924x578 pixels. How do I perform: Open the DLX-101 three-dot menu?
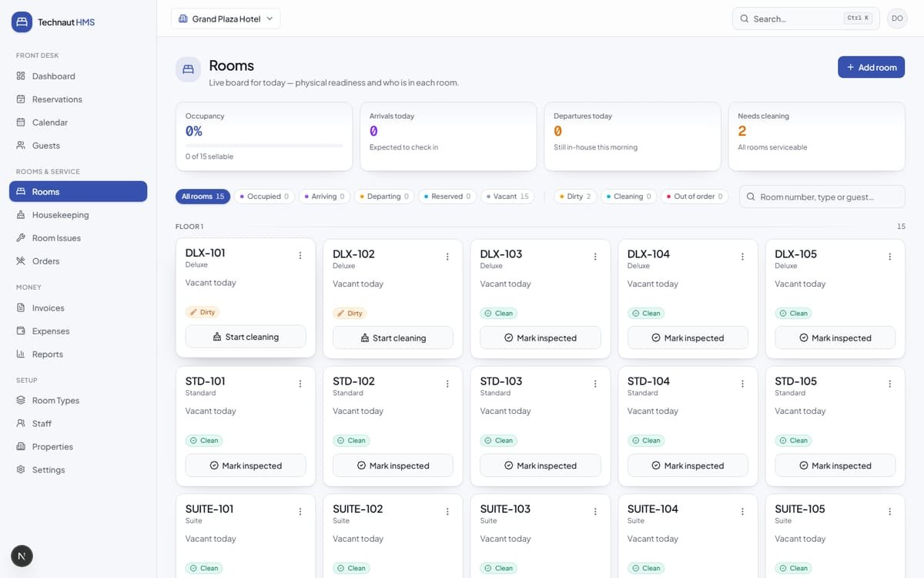point(300,255)
